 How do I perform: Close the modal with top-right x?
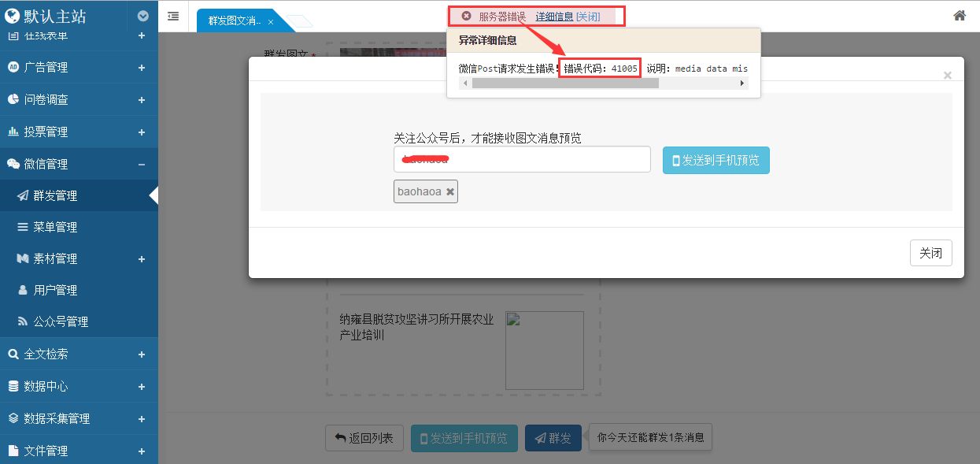[x=947, y=76]
